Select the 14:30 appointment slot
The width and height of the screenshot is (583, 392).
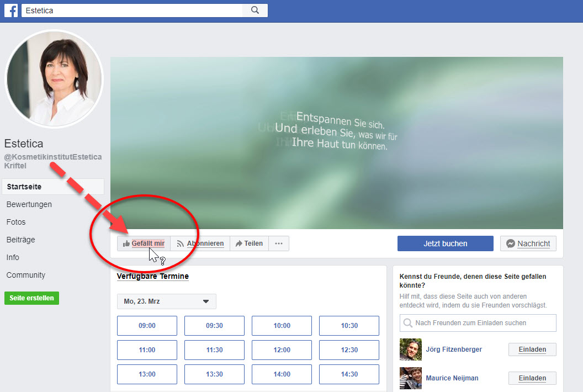coord(349,374)
